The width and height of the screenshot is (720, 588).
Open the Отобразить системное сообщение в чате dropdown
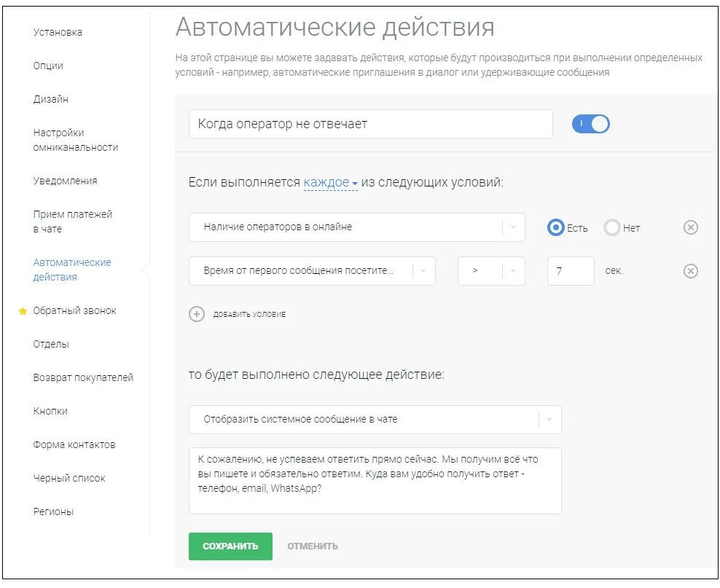point(375,420)
